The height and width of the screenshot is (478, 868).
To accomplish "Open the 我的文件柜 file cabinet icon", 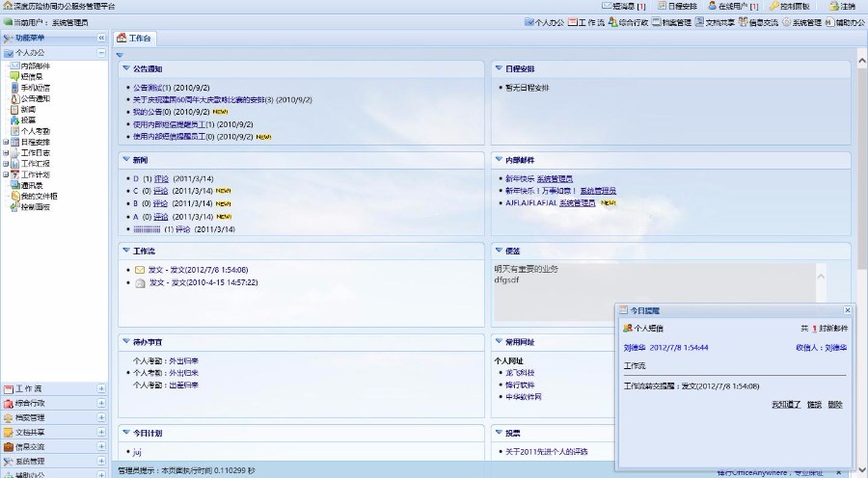I will pyautogui.click(x=14, y=196).
